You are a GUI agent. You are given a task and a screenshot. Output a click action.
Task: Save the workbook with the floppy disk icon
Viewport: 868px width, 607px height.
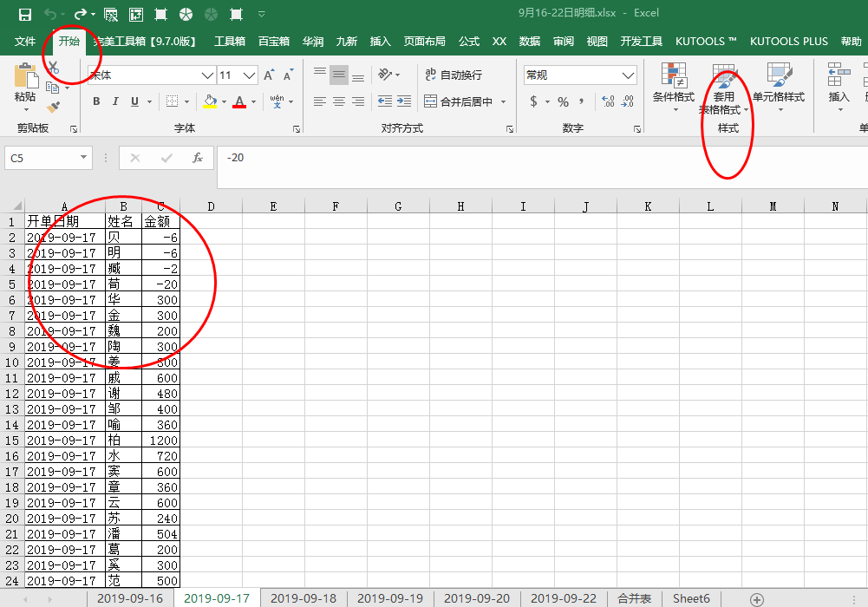click(25, 15)
